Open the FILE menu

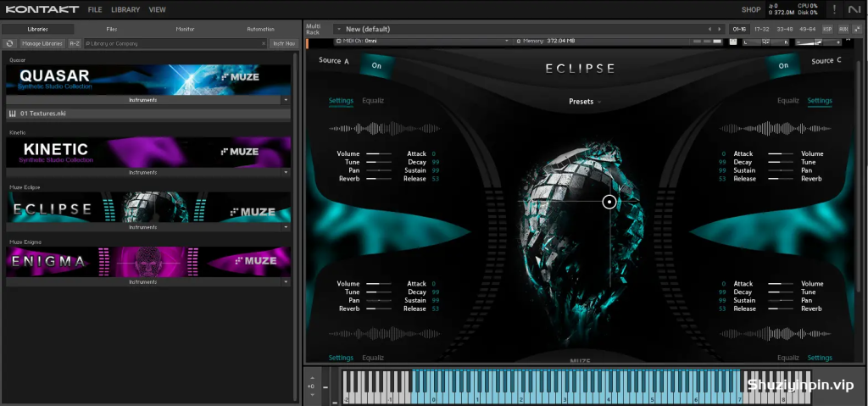tap(95, 9)
